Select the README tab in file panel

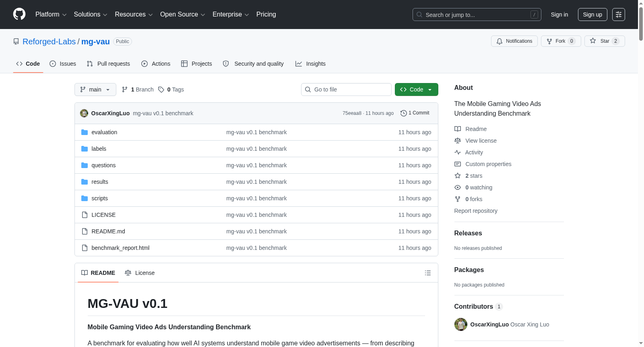tap(98, 273)
